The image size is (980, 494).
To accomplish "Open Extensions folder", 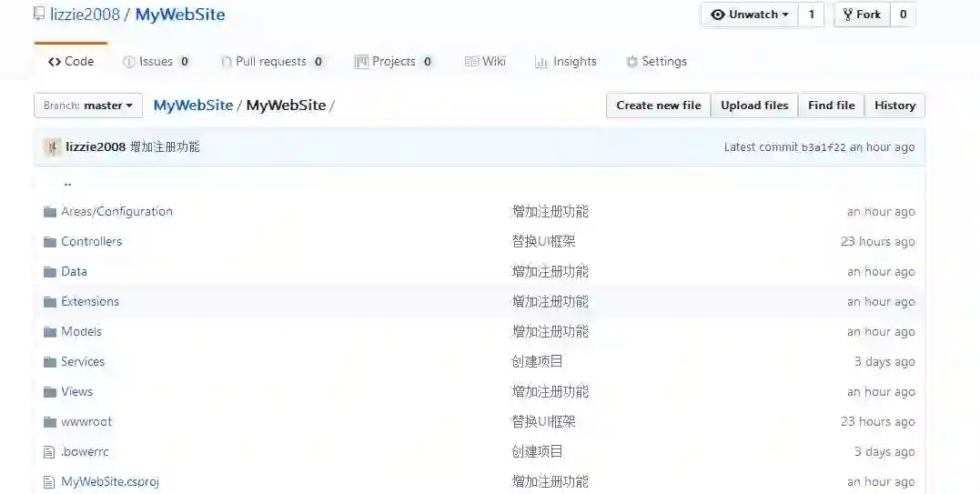I will (90, 302).
